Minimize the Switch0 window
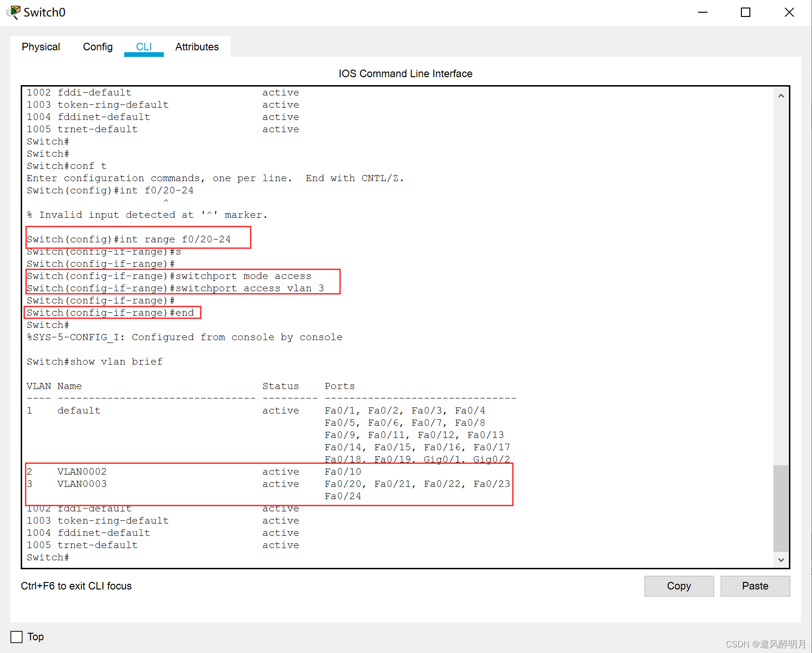Viewport: 812px width, 653px height. pyautogui.click(x=703, y=12)
